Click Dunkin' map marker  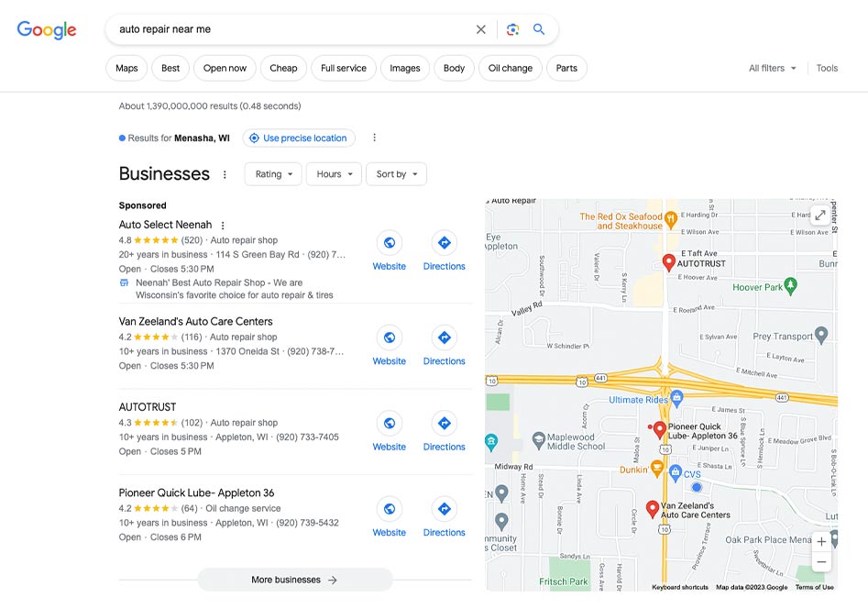(657, 469)
